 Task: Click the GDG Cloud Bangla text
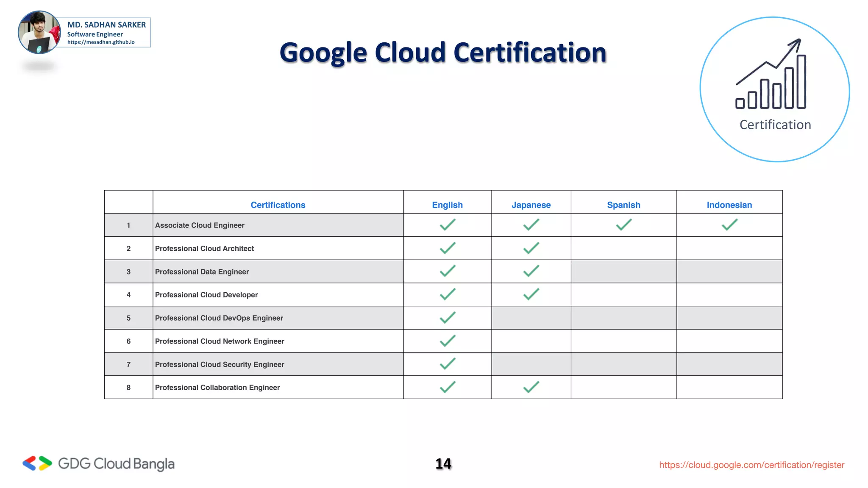[x=116, y=464]
